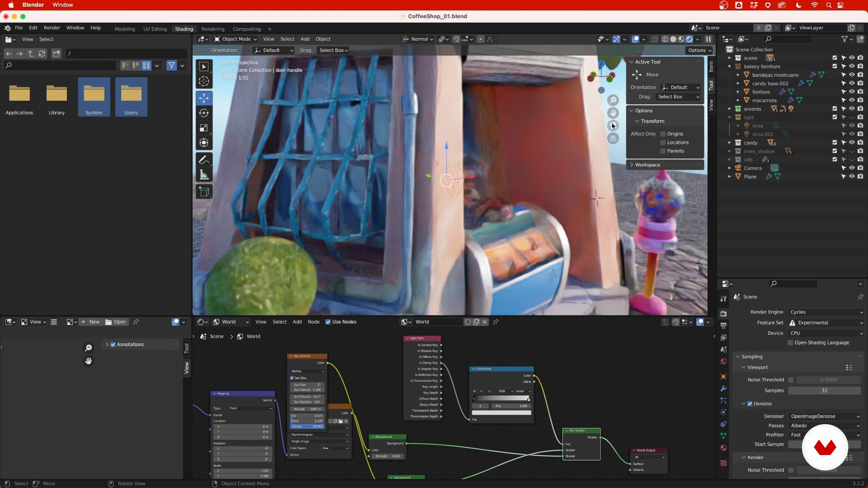Open the World properties tab icon
868x488 pixels.
[723, 362]
